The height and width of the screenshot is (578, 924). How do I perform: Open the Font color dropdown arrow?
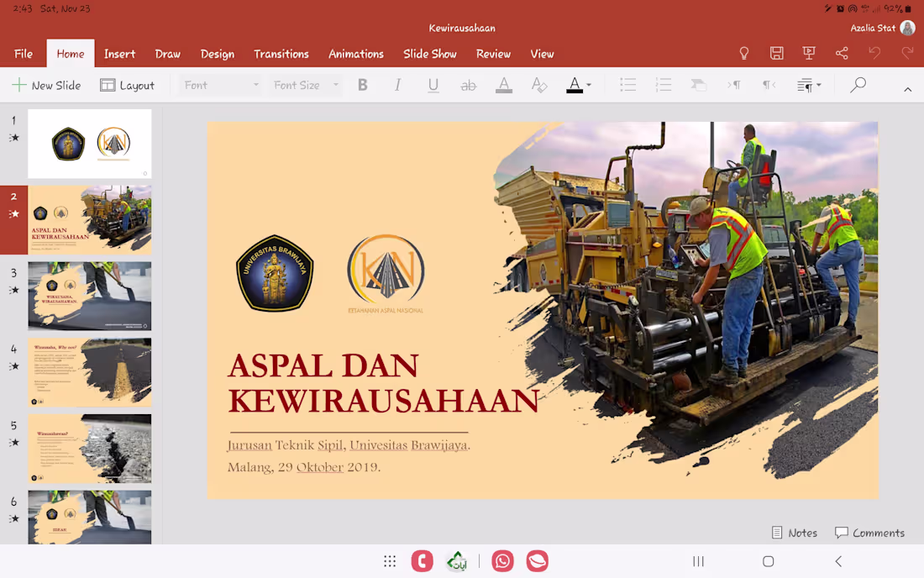[588, 84]
